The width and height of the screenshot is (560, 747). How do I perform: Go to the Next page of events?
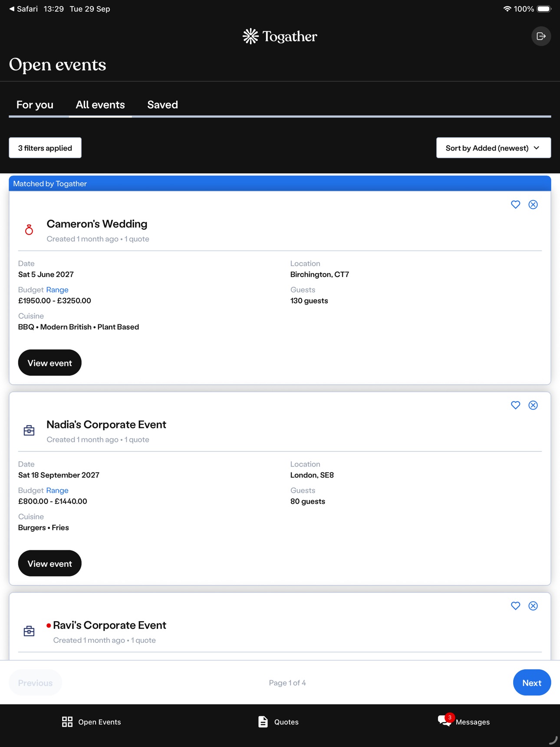point(532,683)
